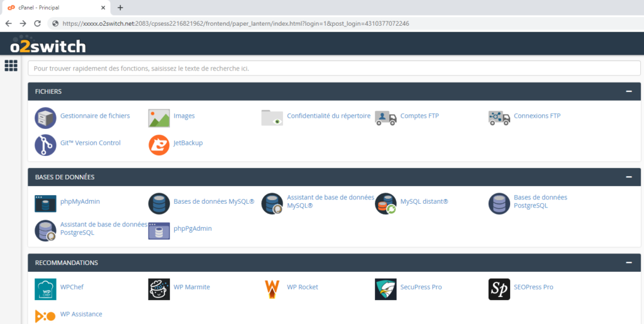Open the phpPgAdmin link
Screen dimensions: 644x324
pyautogui.click(x=192, y=228)
